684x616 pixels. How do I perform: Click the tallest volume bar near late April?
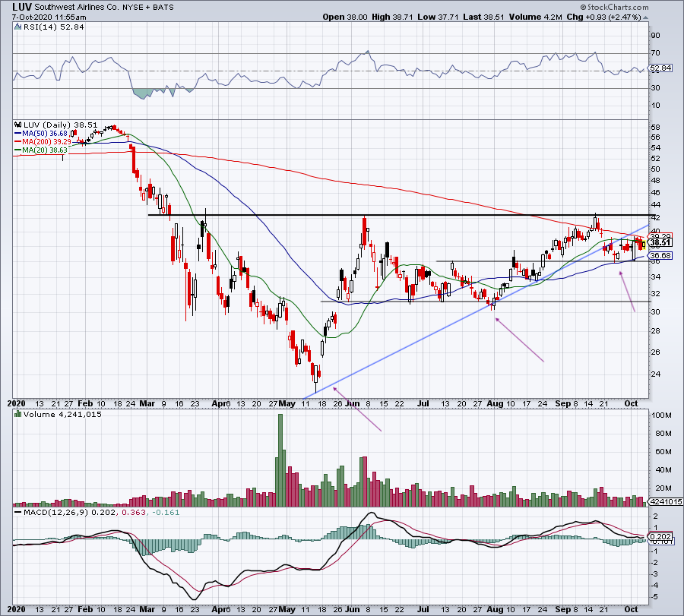[280, 460]
